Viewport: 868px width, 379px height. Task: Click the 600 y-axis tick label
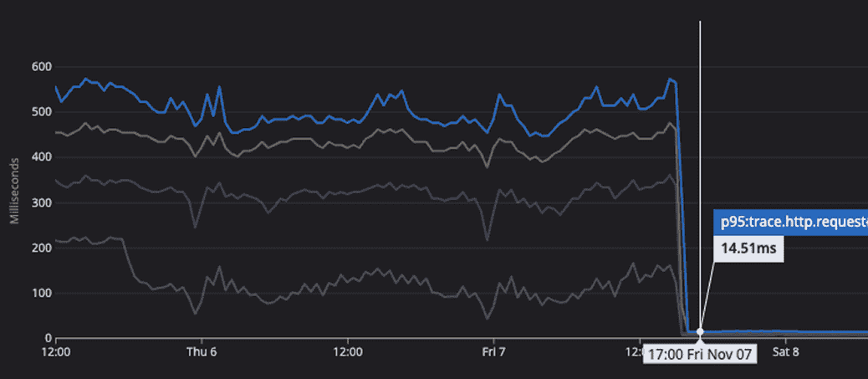click(x=43, y=67)
